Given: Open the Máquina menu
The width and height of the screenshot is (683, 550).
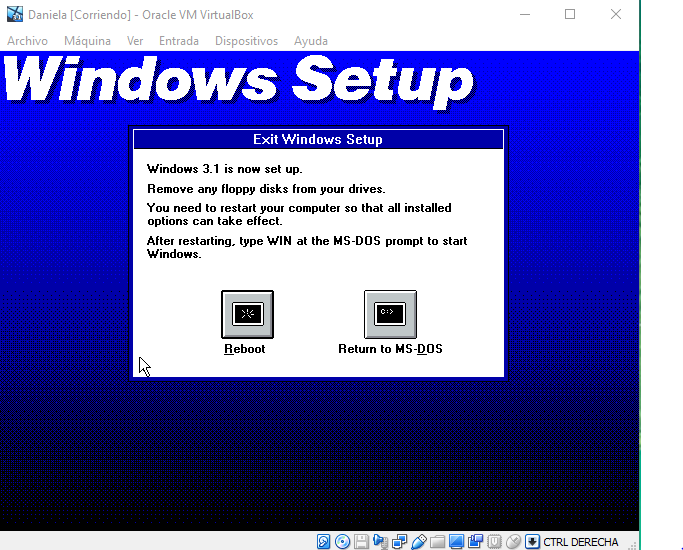Looking at the screenshot, I should click(x=87, y=41).
